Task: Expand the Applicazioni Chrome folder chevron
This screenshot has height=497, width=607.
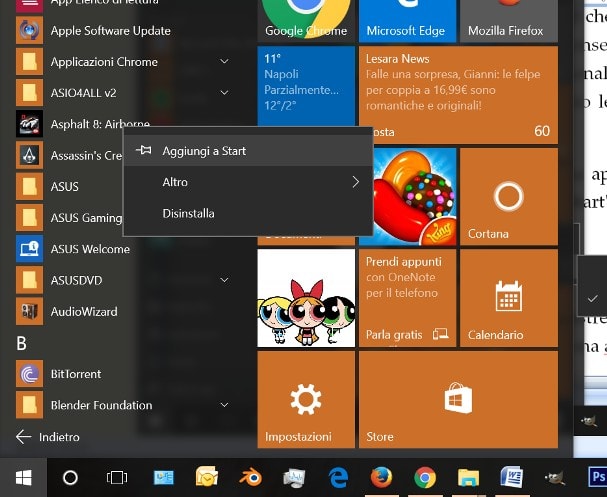Action: click(x=224, y=61)
